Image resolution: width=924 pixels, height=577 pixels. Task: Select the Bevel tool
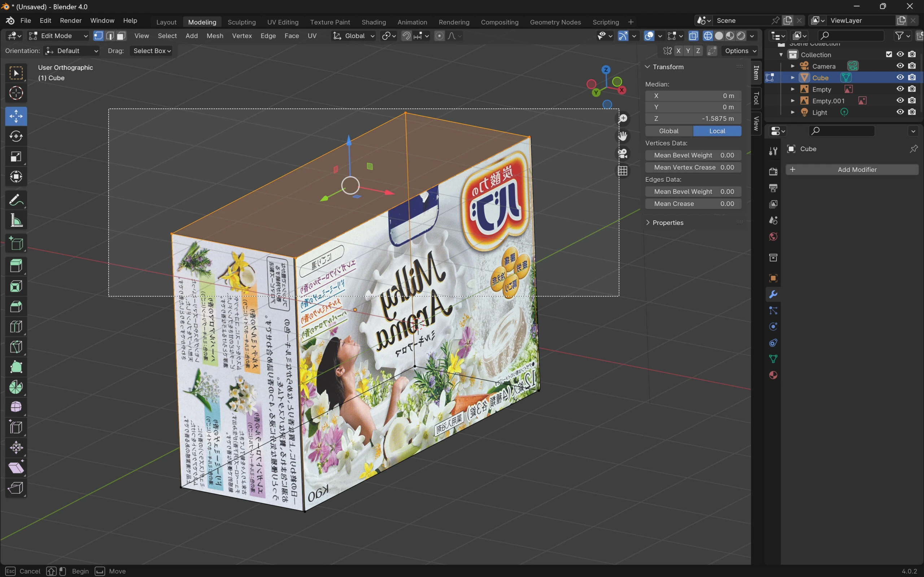pyautogui.click(x=16, y=307)
